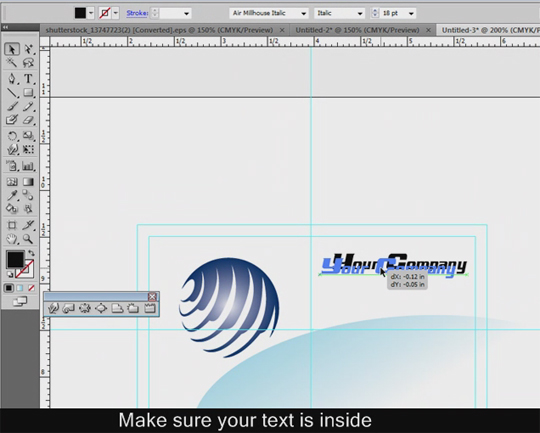Select the Gradient tool
This screenshot has height=433, width=540.
[x=29, y=182]
